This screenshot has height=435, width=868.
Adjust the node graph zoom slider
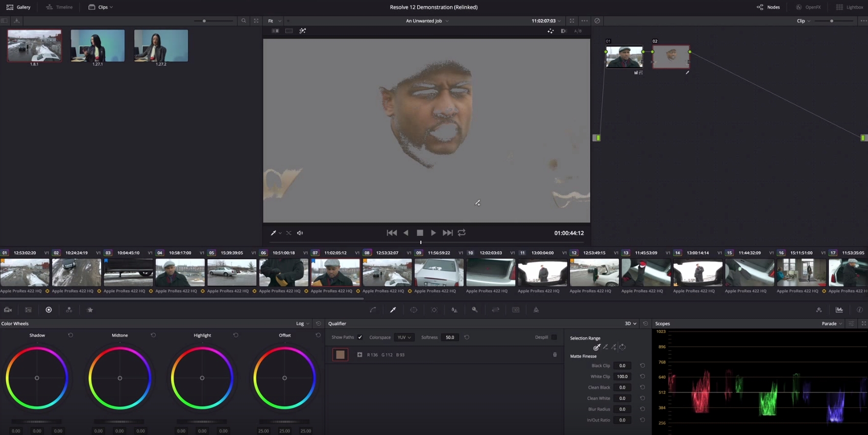coord(832,21)
